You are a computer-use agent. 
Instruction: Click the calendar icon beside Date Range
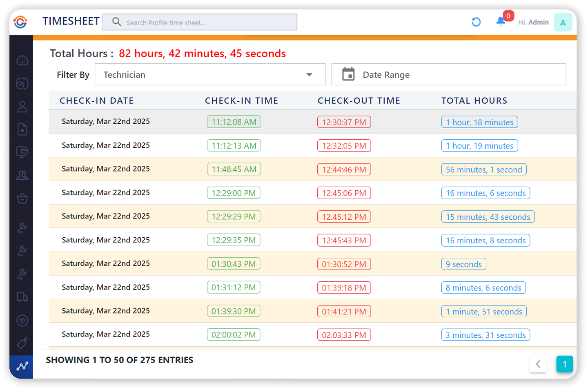click(348, 74)
